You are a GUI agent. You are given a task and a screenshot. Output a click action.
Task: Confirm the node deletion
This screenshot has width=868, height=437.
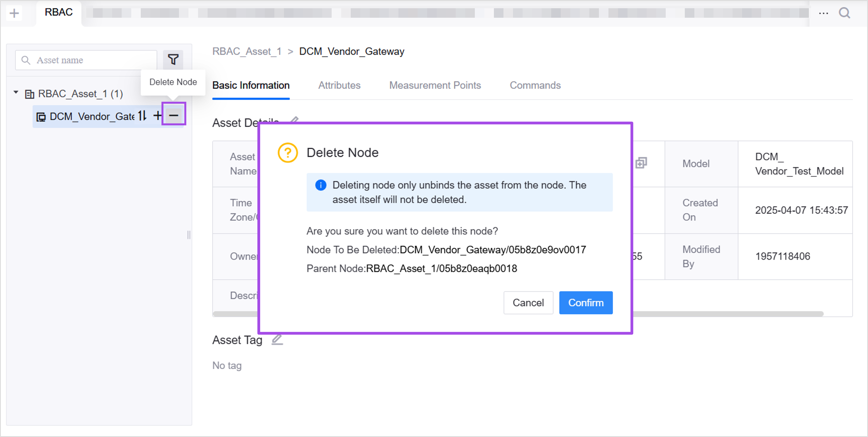pyautogui.click(x=585, y=302)
